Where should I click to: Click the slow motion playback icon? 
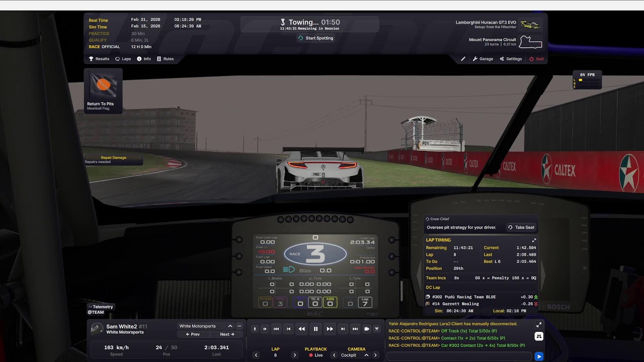[x=265, y=329]
